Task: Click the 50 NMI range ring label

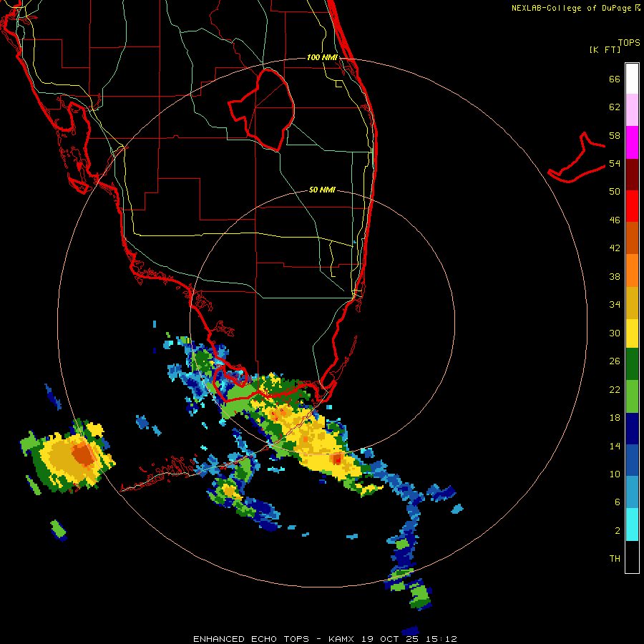Action: click(x=322, y=190)
